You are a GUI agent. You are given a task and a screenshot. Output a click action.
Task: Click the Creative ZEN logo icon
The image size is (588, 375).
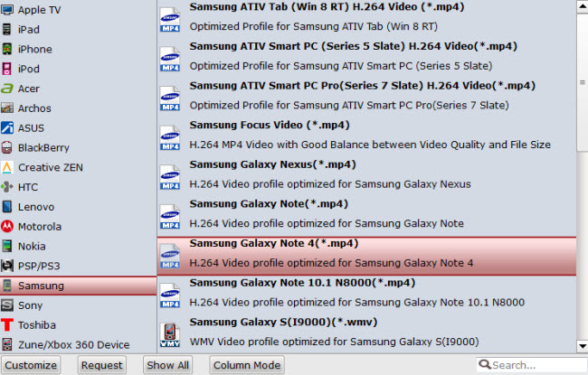tap(6, 167)
